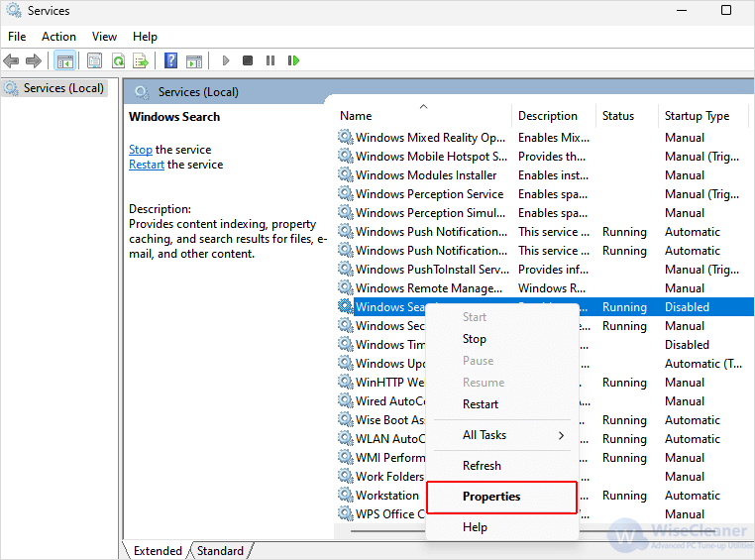The height and width of the screenshot is (560, 755).
Task: Choose Stop in the context menu
Action: (x=501, y=339)
